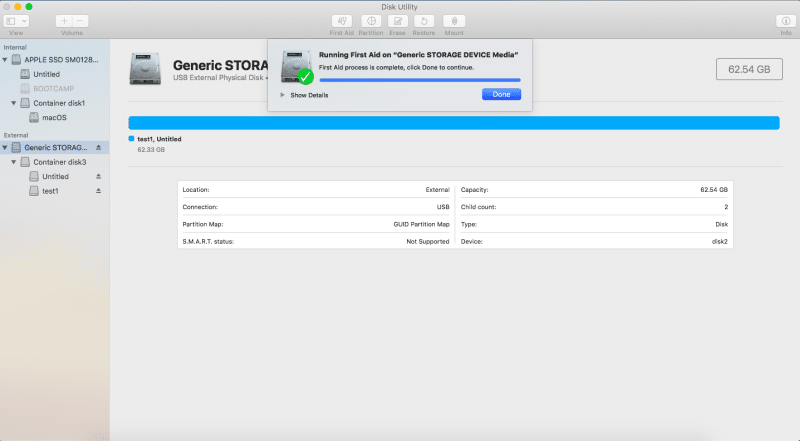Click the large Generic STORAGE disk icon

[145, 69]
